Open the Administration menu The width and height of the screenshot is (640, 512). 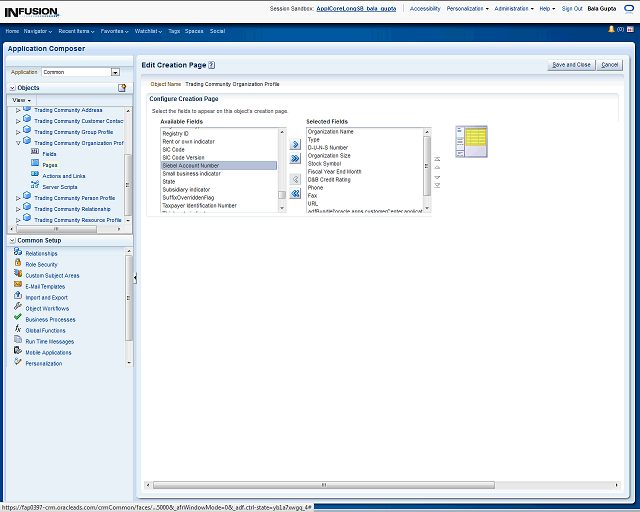pos(513,8)
